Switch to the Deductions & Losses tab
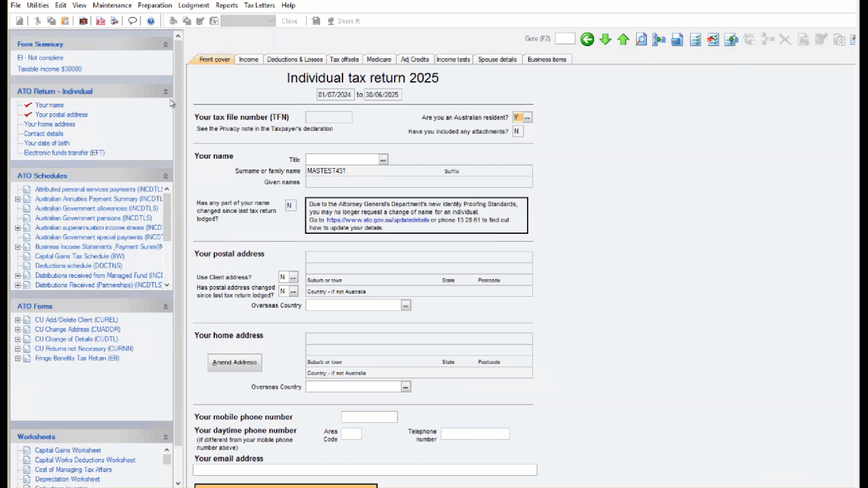868x488 pixels. tap(294, 60)
